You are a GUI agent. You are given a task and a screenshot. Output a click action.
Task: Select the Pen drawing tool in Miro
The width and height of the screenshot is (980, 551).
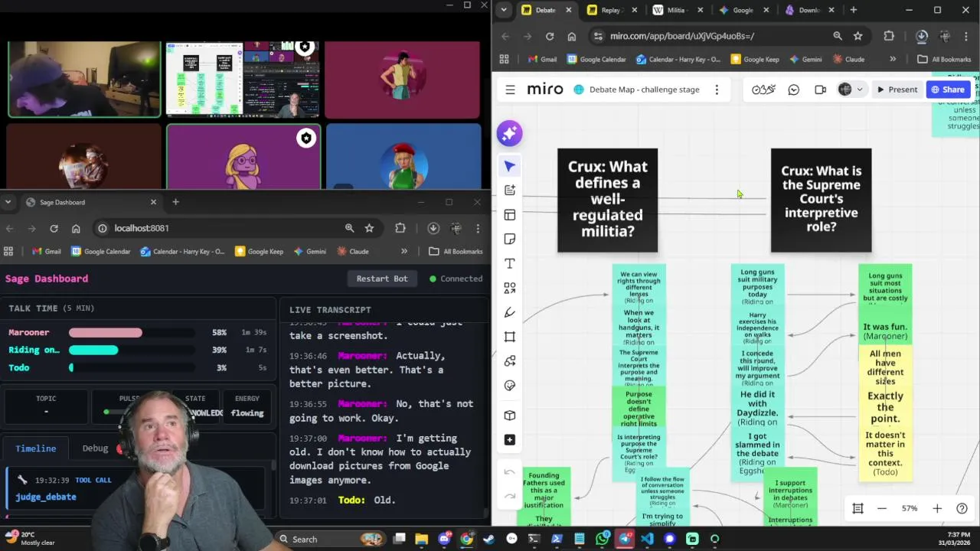point(510,312)
